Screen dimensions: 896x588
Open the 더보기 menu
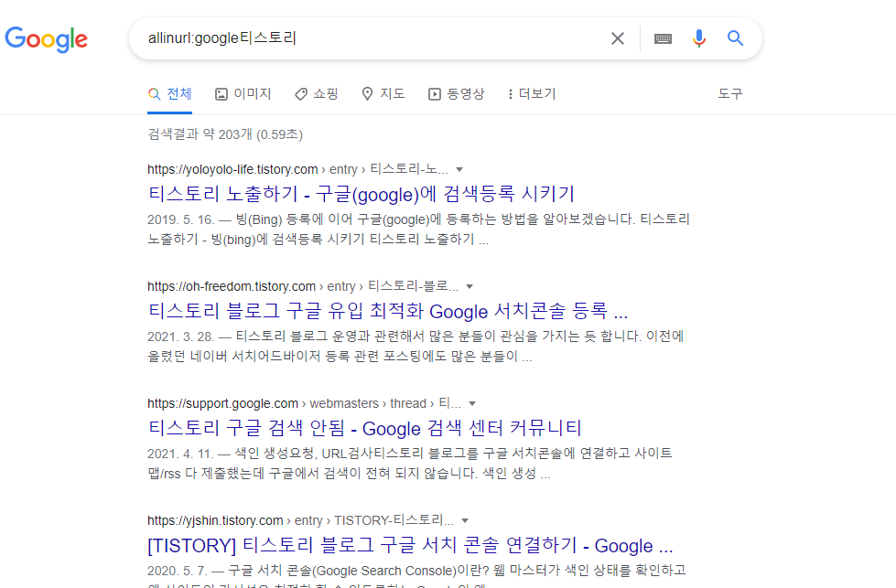click(x=532, y=93)
